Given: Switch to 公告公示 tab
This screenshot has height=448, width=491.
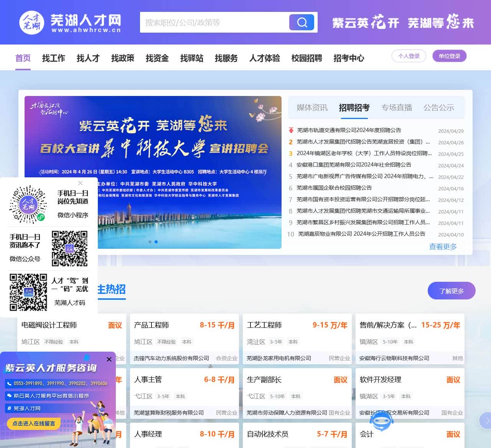Looking at the screenshot, I should (x=439, y=107).
